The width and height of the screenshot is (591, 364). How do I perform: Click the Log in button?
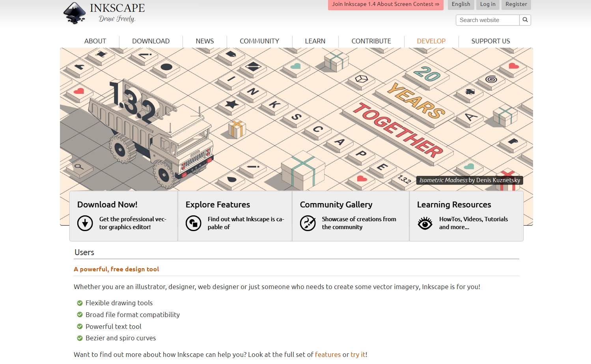[x=487, y=4]
